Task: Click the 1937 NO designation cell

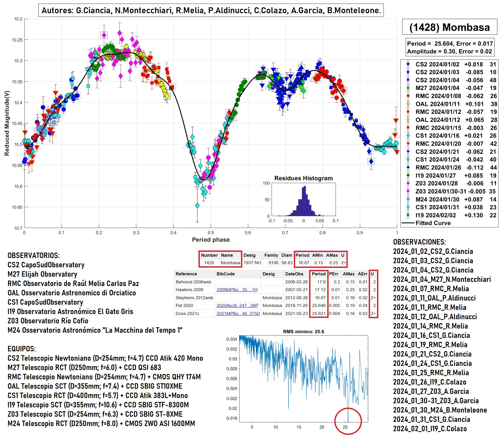Action: (x=252, y=263)
